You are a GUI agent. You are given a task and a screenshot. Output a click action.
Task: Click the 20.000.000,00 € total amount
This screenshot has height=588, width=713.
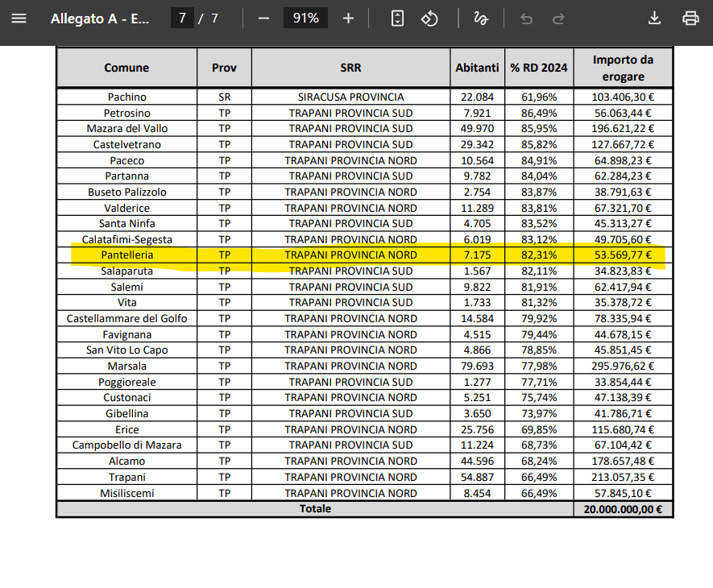click(x=623, y=509)
